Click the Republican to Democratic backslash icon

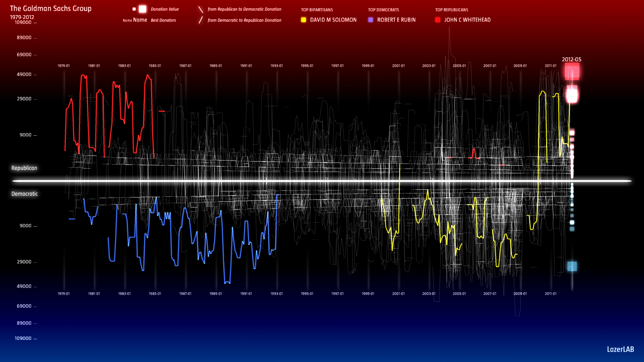[201, 9]
